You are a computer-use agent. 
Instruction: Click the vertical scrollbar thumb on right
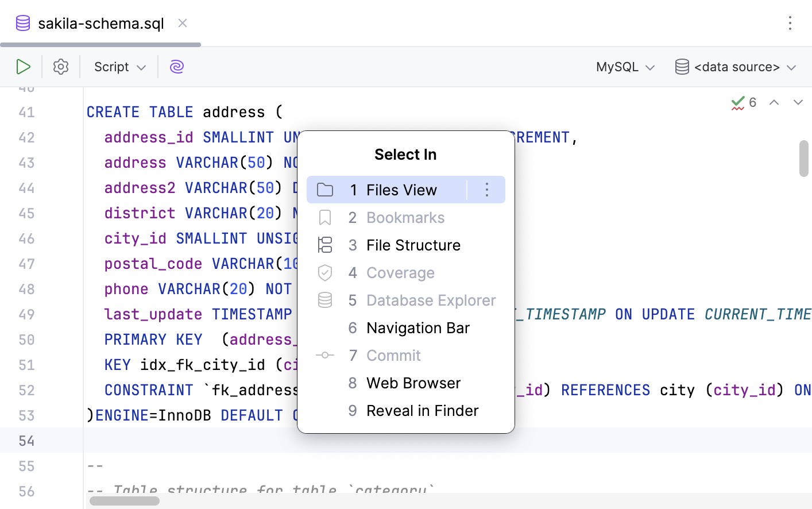tap(803, 159)
